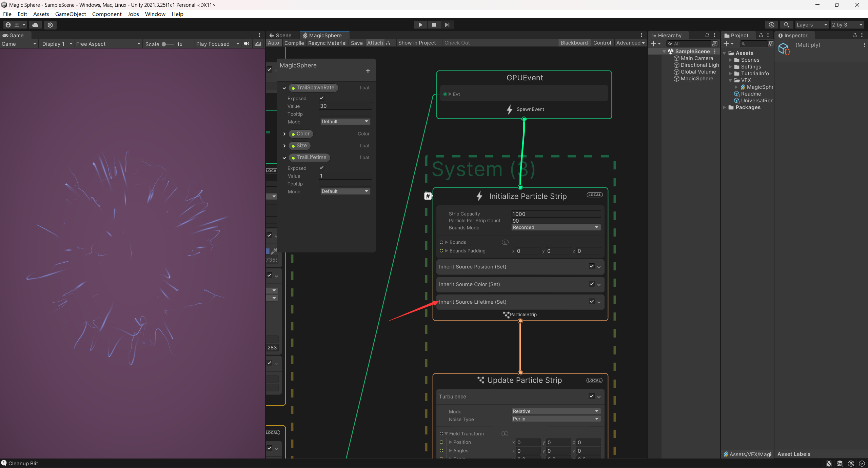The height and width of the screenshot is (468, 868).
Task: Click the Compile button
Action: pyautogui.click(x=294, y=43)
